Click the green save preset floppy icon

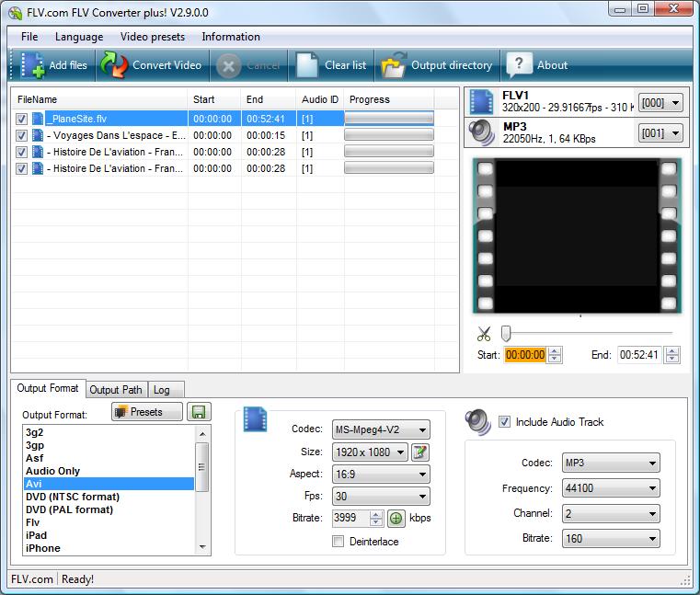pyautogui.click(x=199, y=412)
